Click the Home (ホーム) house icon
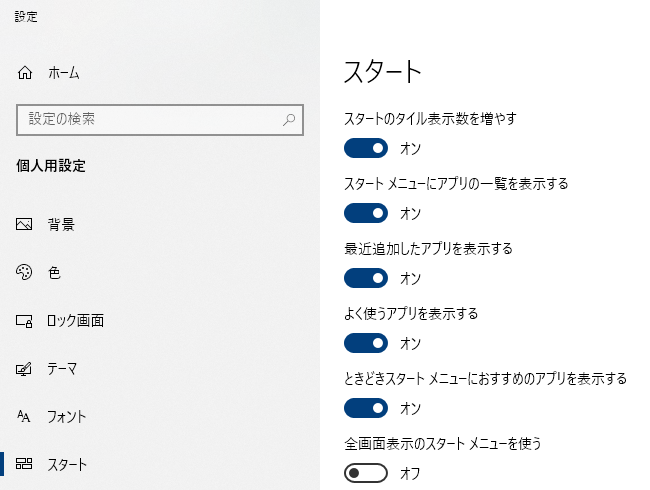This screenshot has width=650, height=490. pos(26,73)
